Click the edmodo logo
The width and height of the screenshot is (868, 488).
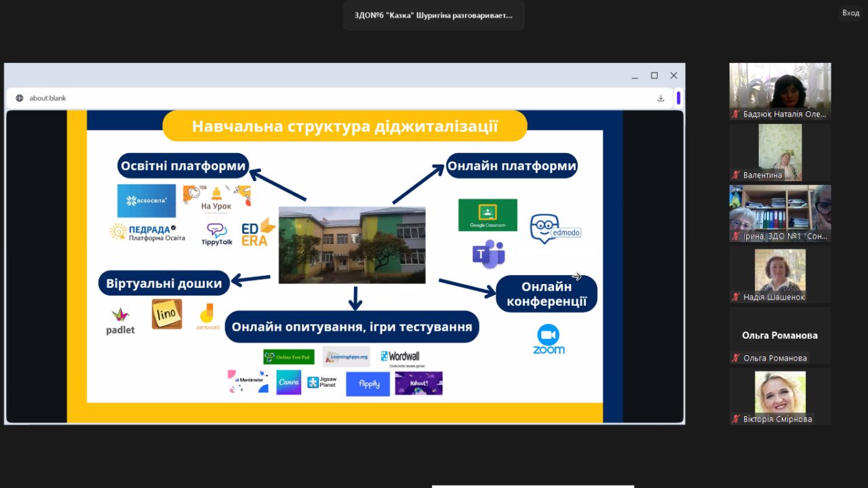point(555,229)
